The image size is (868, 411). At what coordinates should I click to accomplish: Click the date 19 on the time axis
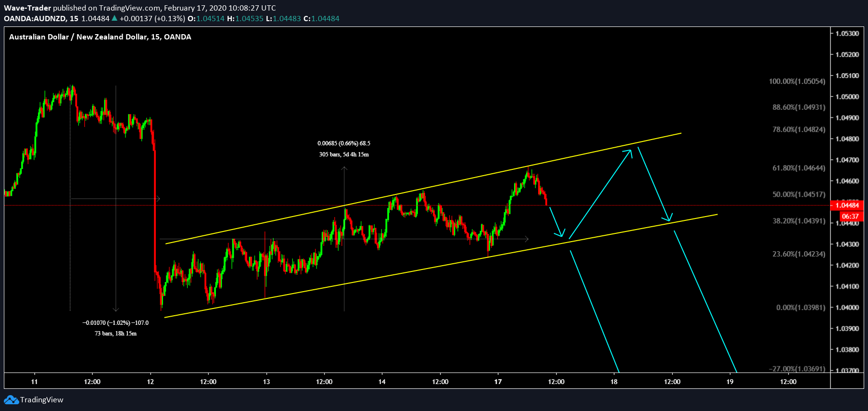click(730, 382)
